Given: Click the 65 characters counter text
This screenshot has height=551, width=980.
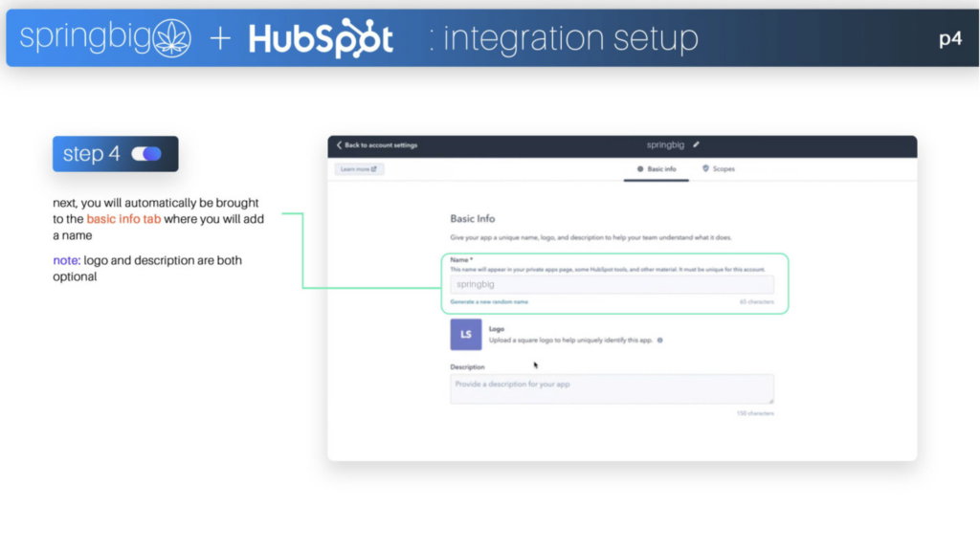Looking at the screenshot, I should pyautogui.click(x=756, y=301).
